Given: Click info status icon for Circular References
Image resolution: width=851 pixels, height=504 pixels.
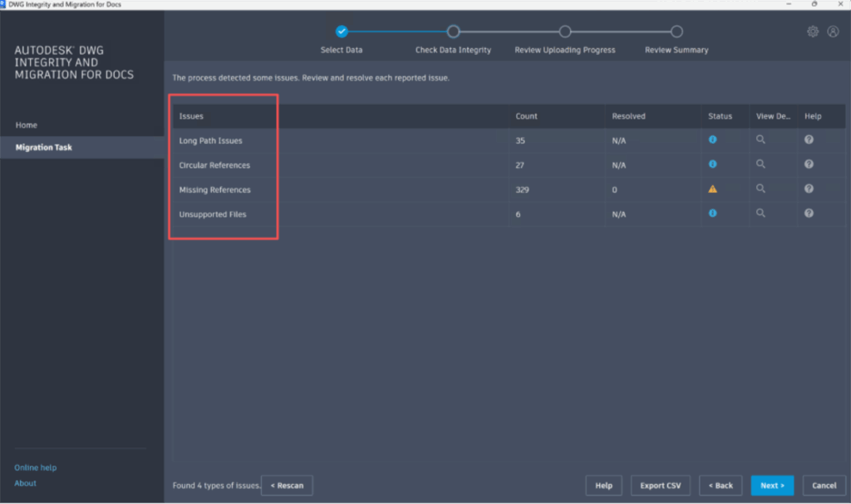Looking at the screenshot, I should (712, 164).
